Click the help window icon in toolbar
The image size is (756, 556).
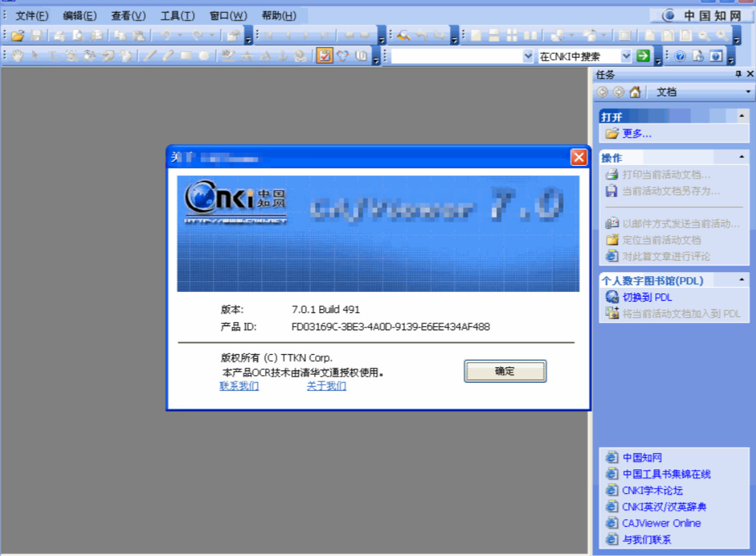tap(716, 57)
